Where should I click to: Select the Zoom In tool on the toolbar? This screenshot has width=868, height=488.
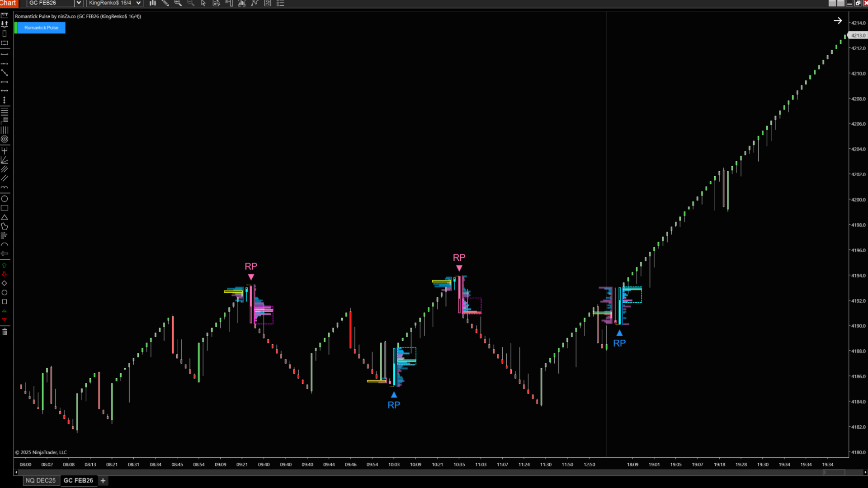(x=178, y=3)
